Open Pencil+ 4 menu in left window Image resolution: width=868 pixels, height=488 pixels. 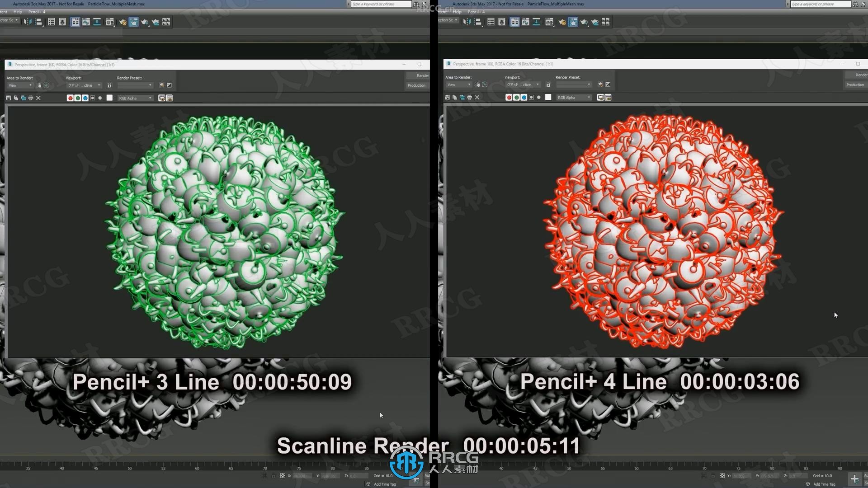click(x=37, y=12)
